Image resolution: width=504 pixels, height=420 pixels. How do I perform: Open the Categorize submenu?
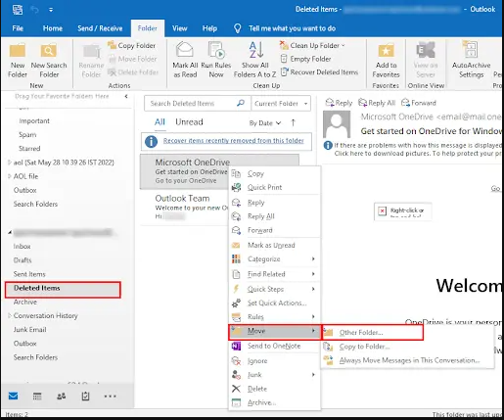274,259
